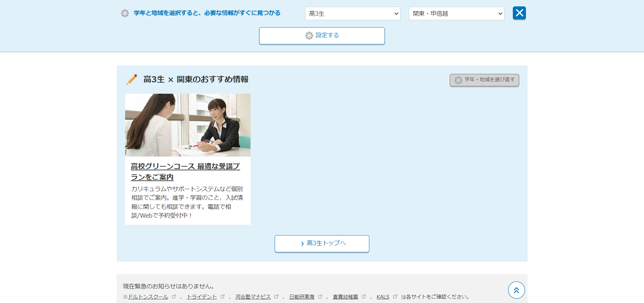Open the KALS link
Image resolution: width=644 pixels, height=303 pixels.
pyautogui.click(x=383, y=297)
